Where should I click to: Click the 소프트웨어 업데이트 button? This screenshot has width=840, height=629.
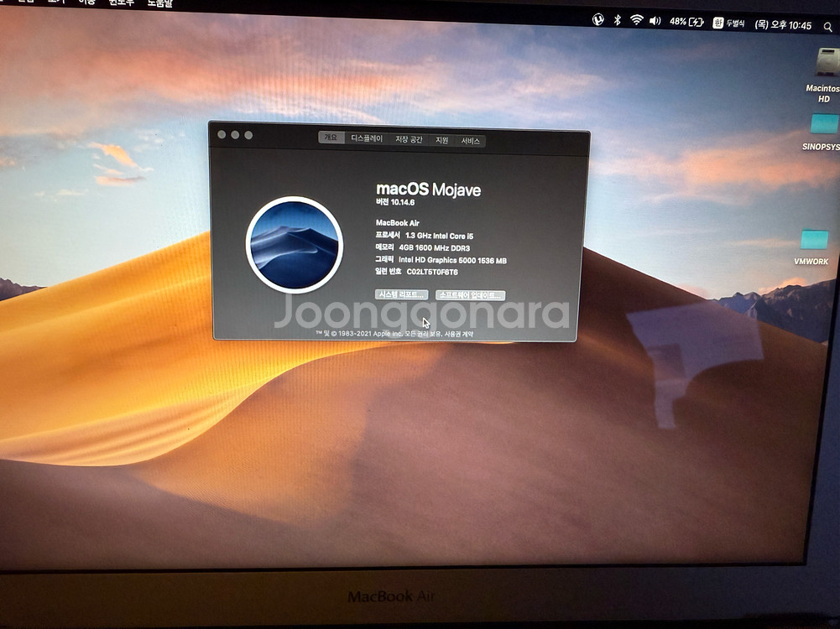click(470, 295)
